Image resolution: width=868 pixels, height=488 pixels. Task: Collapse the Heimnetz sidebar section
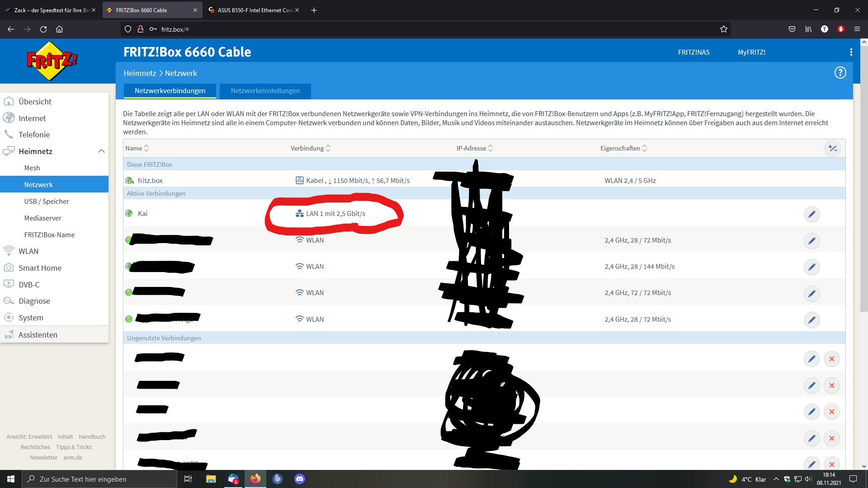101,151
